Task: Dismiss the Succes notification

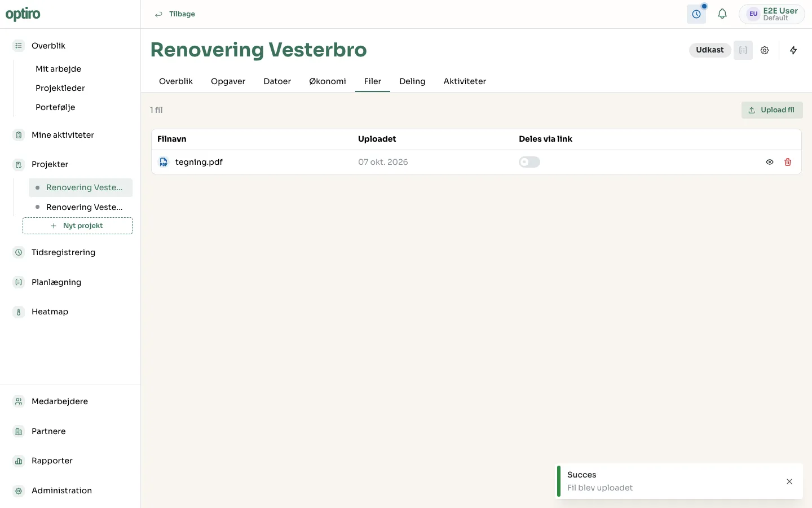Action: pyautogui.click(x=789, y=481)
